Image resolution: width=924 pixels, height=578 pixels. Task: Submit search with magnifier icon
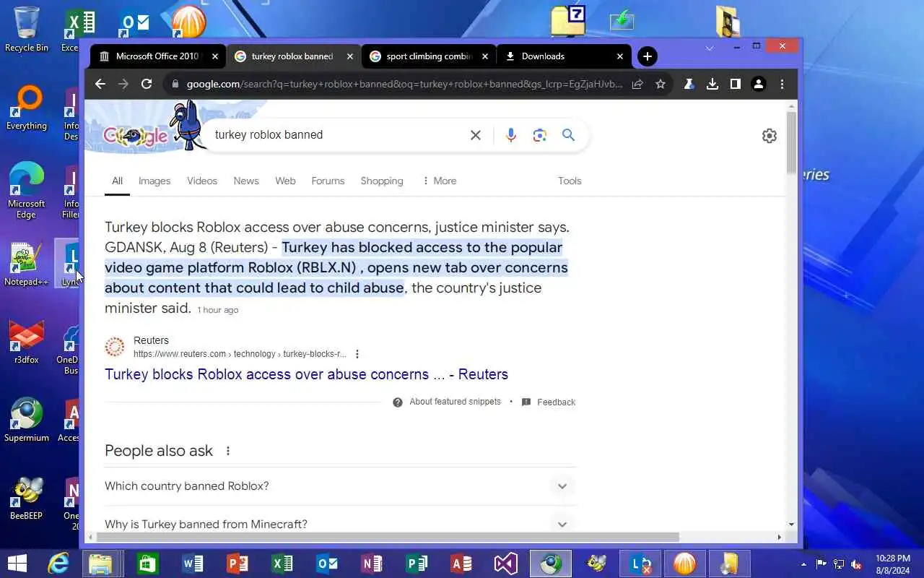coord(568,135)
